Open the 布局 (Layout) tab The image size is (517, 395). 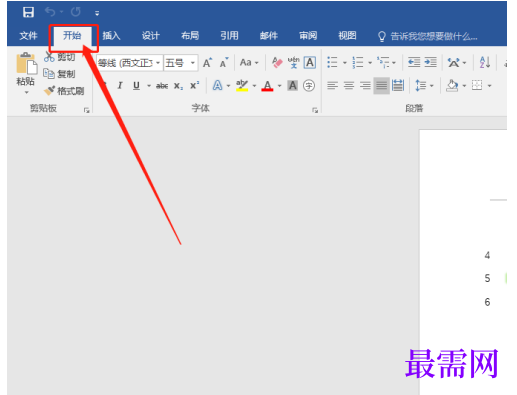click(x=190, y=35)
